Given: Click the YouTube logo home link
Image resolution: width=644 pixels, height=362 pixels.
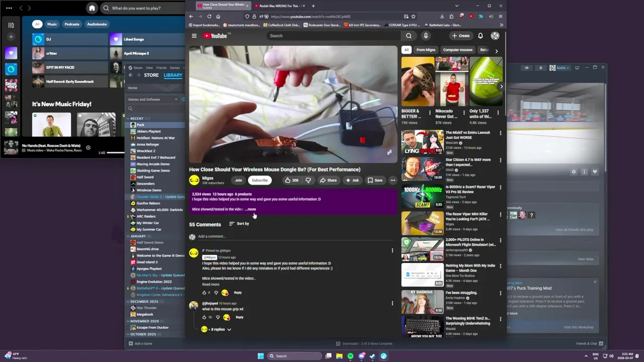Looking at the screenshot, I should 215,36.
